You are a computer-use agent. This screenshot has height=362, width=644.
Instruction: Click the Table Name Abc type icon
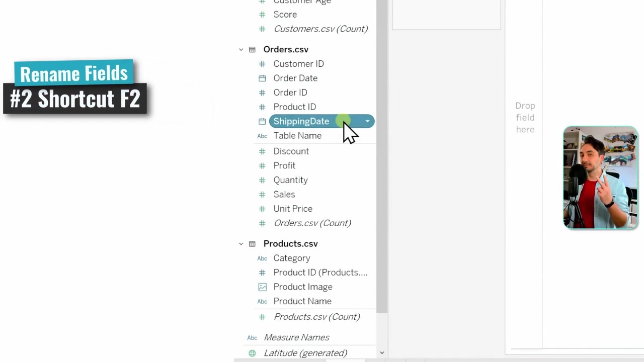pyautogui.click(x=262, y=136)
